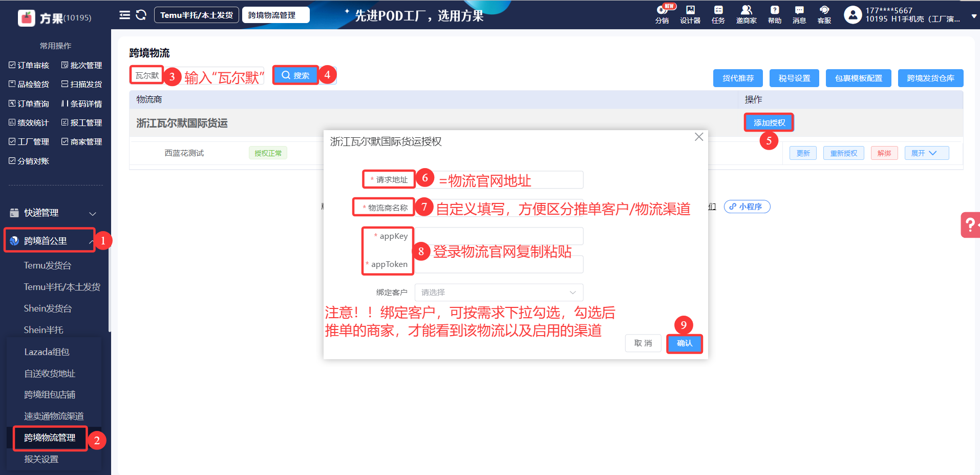Click the 搜索 search button

tap(295, 75)
